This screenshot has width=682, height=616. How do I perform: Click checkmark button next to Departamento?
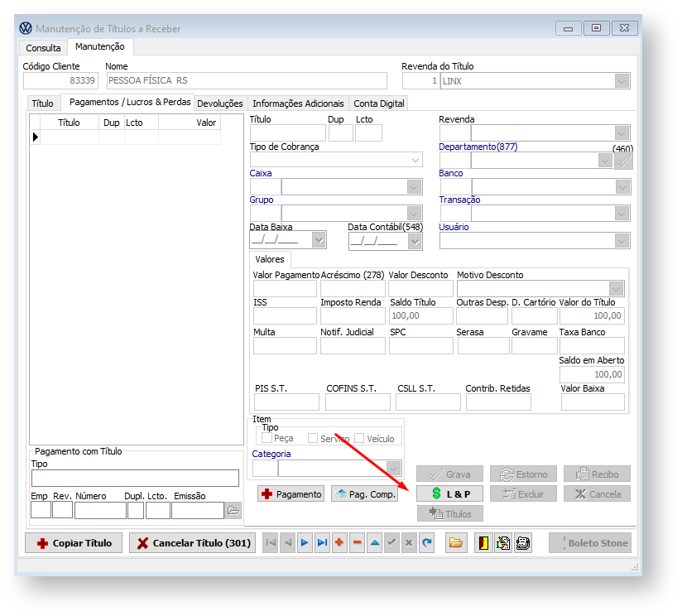pos(623,161)
